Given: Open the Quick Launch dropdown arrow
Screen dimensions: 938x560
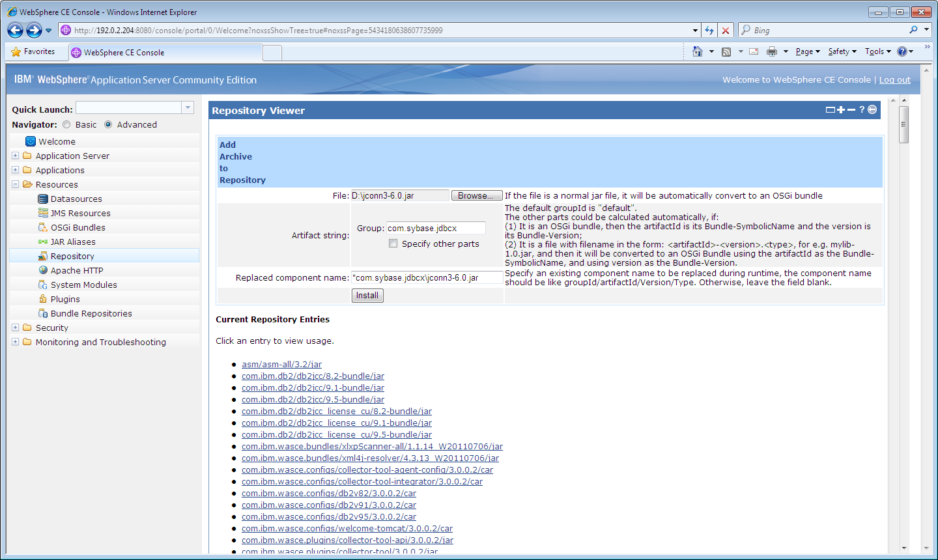Looking at the screenshot, I should click(188, 107).
